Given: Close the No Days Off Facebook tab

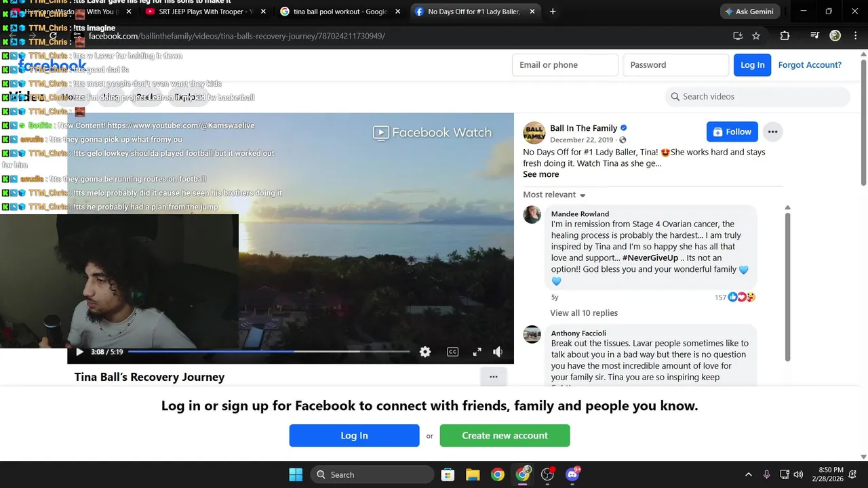Looking at the screenshot, I should click(x=532, y=12).
